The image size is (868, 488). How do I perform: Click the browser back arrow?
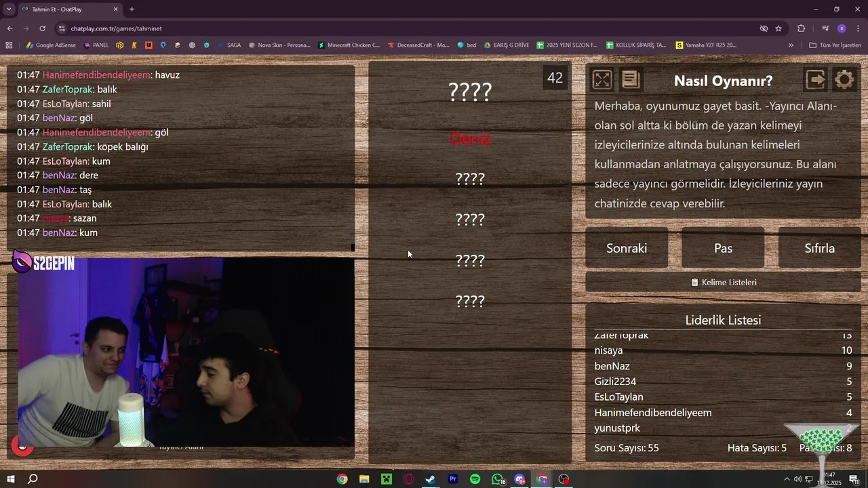point(9,28)
